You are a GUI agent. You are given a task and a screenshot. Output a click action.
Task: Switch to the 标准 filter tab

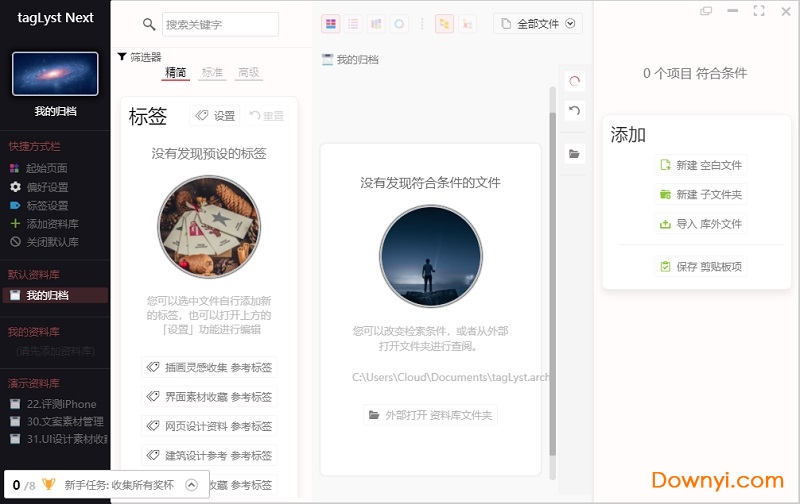click(212, 73)
